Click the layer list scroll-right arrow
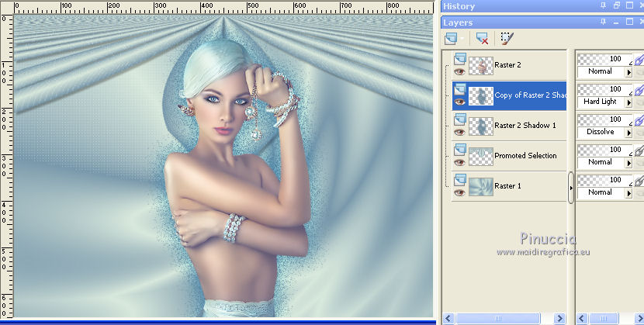This screenshot has width=644, height=325. (559, 319)
